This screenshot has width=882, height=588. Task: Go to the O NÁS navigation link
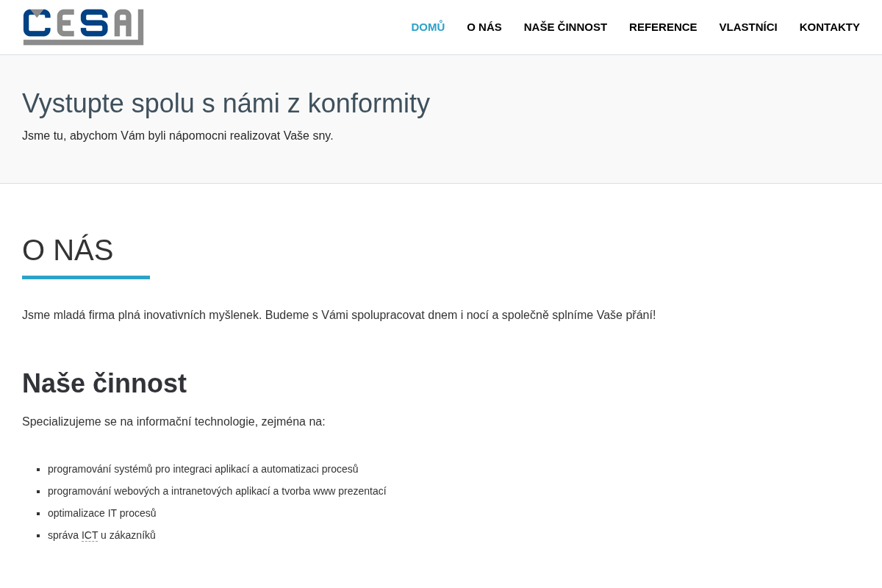(x=484, y=27)
